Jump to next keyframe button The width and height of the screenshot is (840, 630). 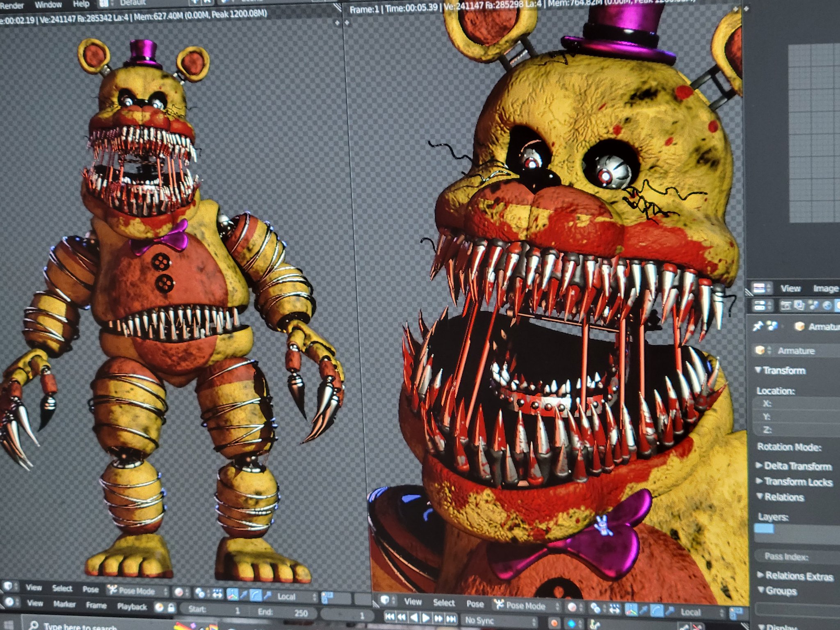(438, 619)
